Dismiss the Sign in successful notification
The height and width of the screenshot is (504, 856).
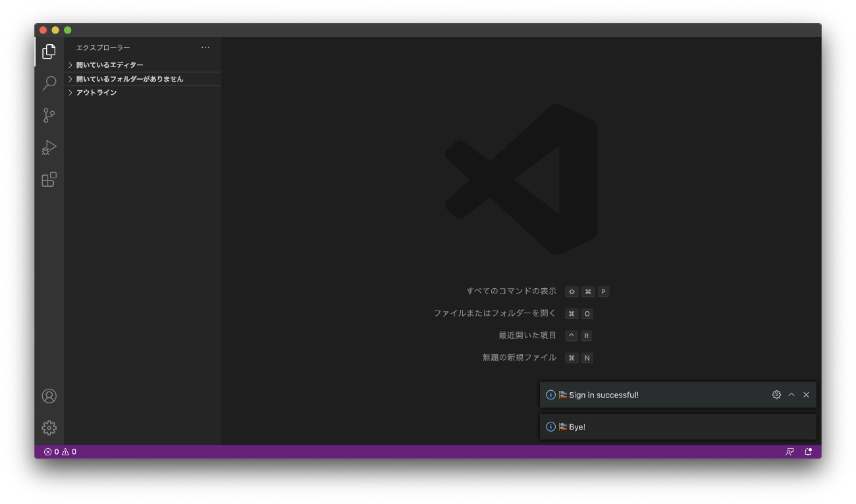coord(806,395)
